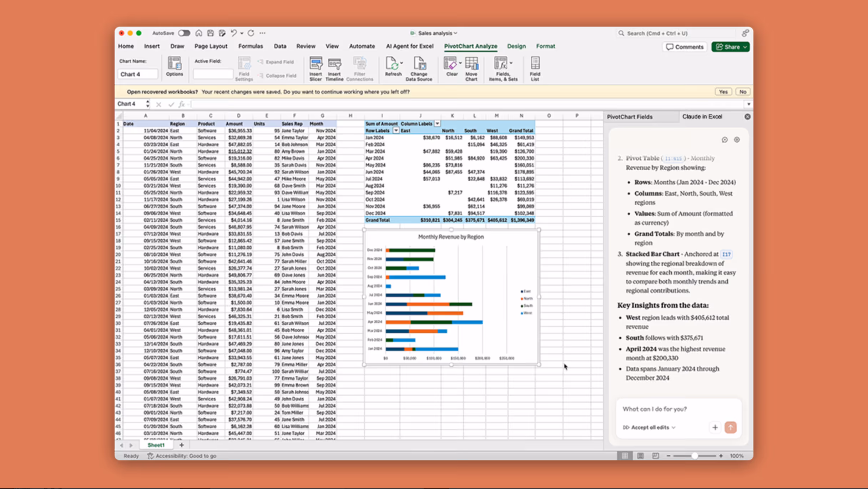Switch to the Design ribbon tab
868x489 pixels.
(516, 46)
